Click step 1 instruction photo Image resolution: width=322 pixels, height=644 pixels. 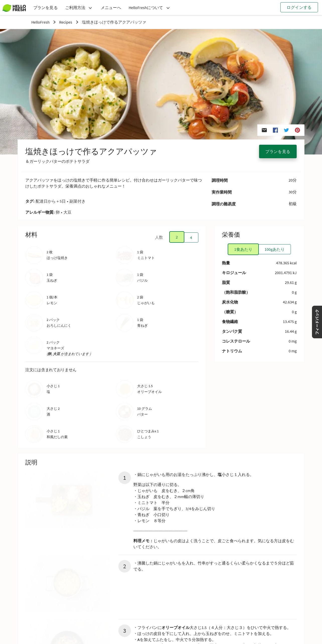(68, 501)
